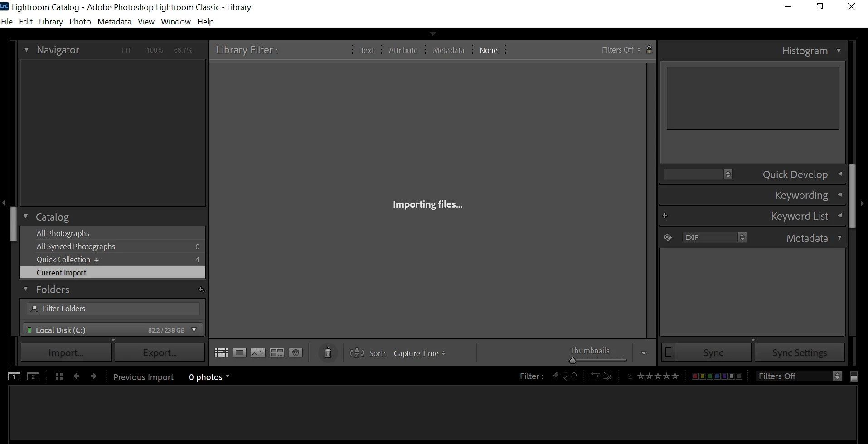The width and height of the screenshot is (868, 444).
Task: Open the File menu
Action: (x=7, y=22)
